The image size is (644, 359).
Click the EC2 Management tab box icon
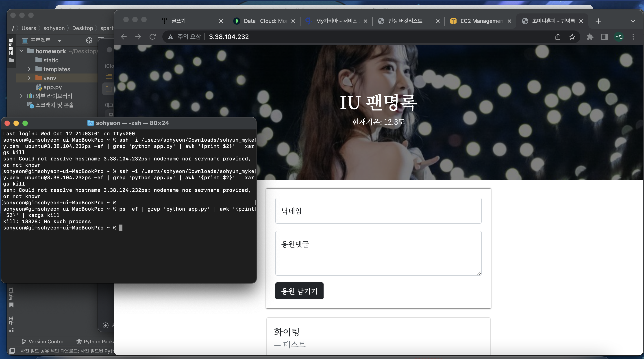click(x=453, y=21)
